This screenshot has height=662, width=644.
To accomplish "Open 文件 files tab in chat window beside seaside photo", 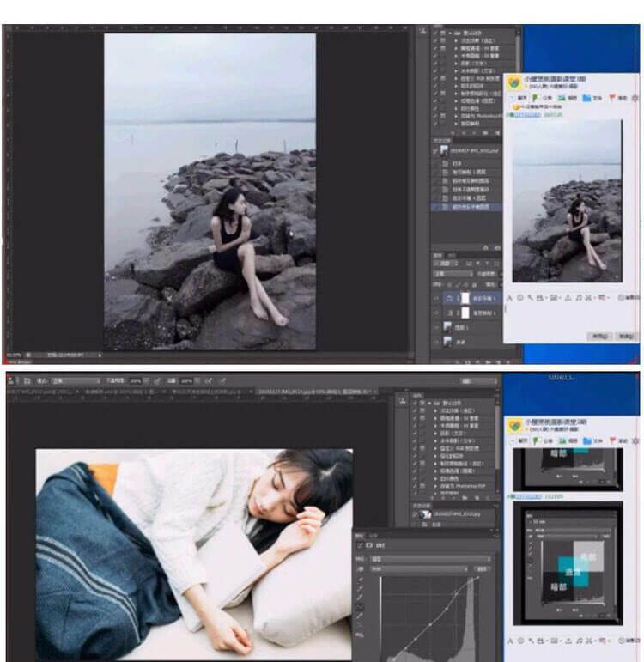I will [592, 98].
